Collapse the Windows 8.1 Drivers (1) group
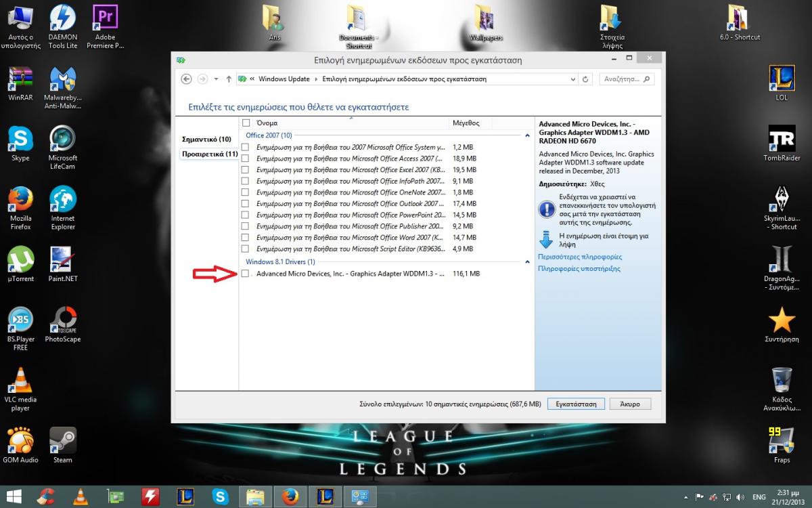This screenshot has height=508, width=812. [527, 261]
